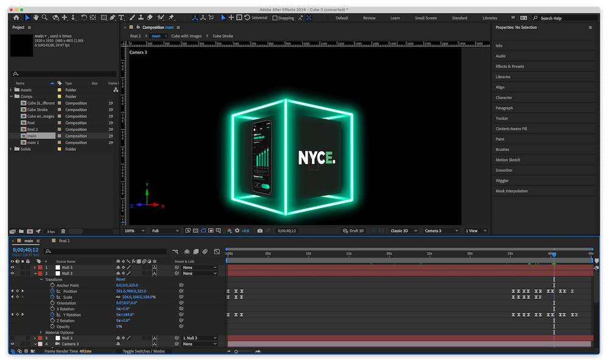Select the Zoom magnifier tool
Viewport: 608px width, 364px height.
[45, 18]
